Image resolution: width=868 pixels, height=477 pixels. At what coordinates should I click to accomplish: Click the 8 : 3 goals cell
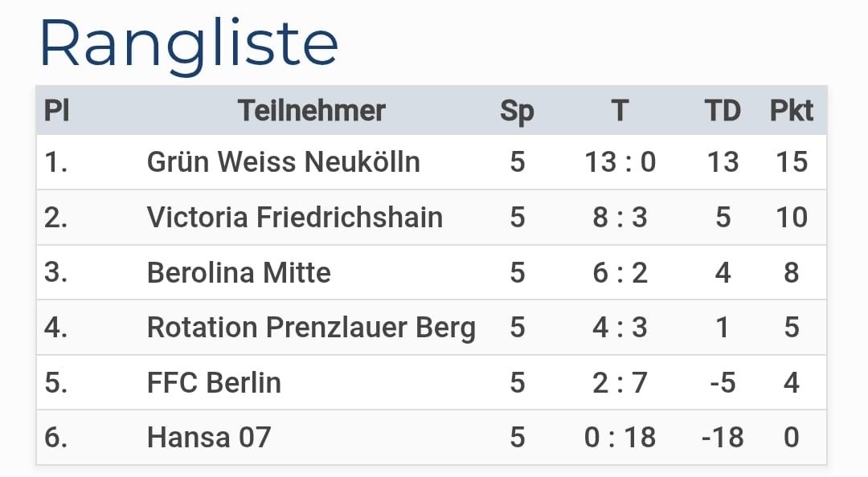pyautogui.click(x=620, y=217)
